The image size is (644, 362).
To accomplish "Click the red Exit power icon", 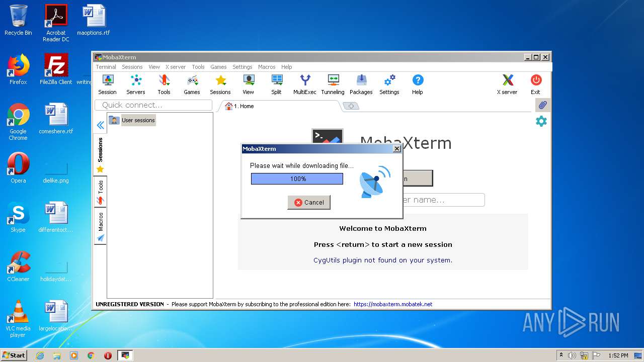I will (x=536, y=84).
